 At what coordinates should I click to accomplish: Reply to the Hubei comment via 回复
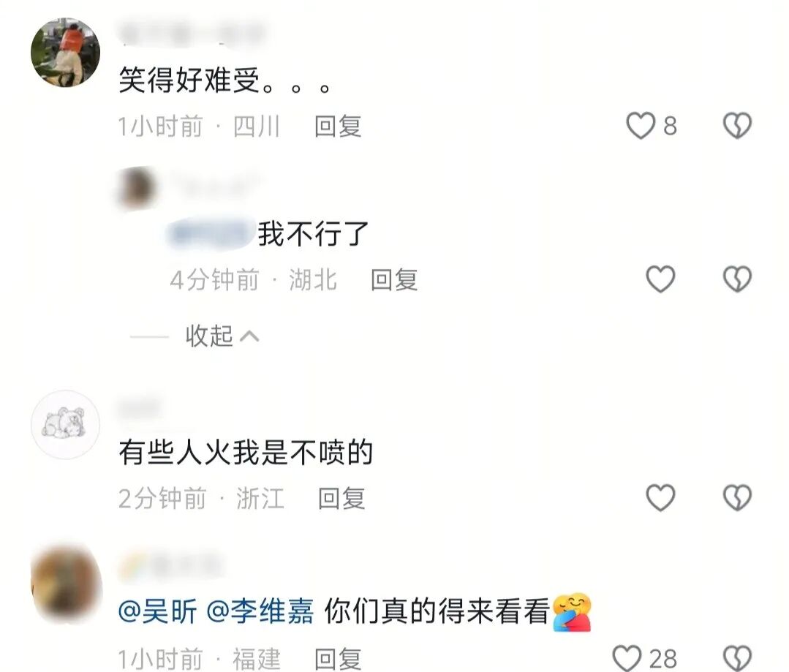coord(394,279)
